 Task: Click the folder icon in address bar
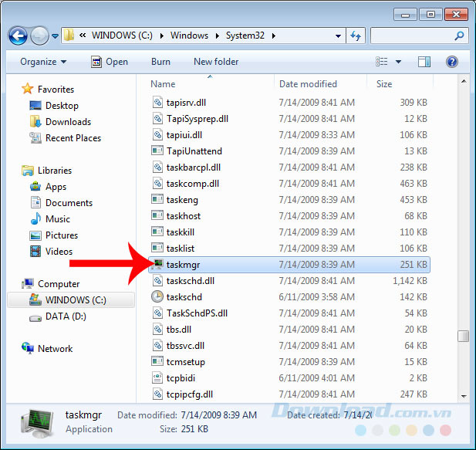point(69,36)
